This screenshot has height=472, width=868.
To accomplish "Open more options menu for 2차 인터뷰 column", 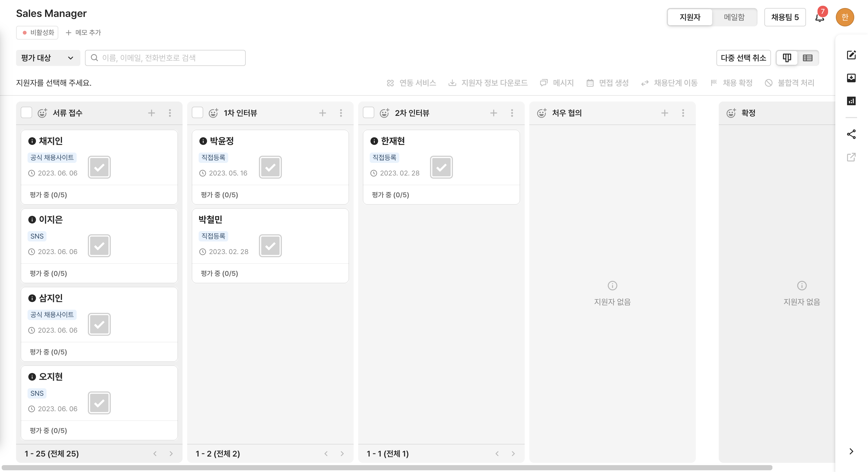I will (x=512, y=113).
